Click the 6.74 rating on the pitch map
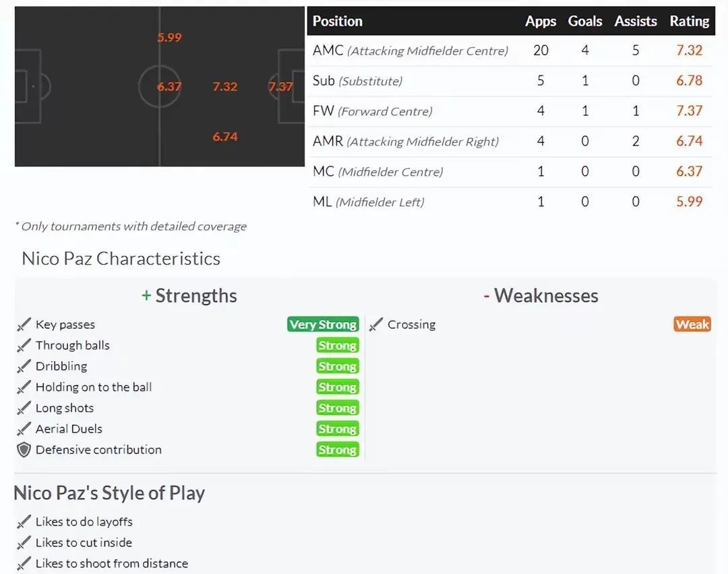This screenshot has width=728, height=574. (x=224, y=137)
